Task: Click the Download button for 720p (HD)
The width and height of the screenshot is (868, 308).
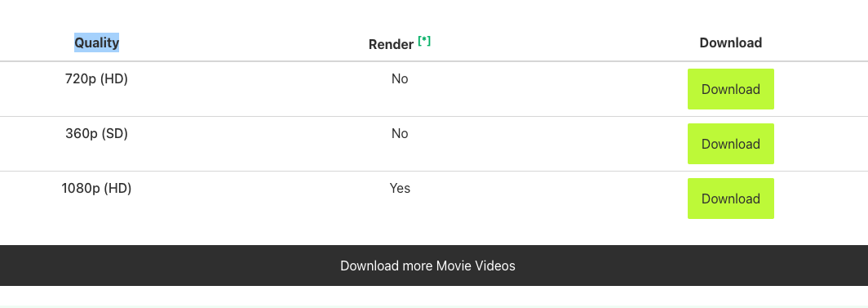Action: 731,89
